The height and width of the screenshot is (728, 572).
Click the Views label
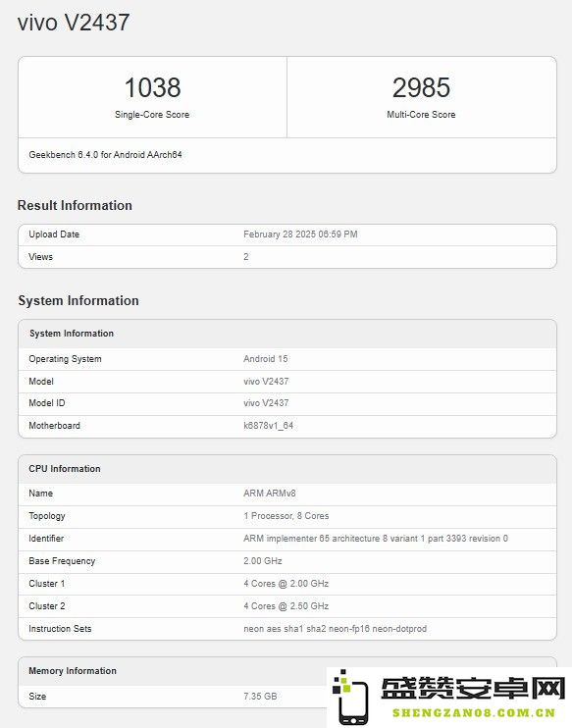[41, 257]
